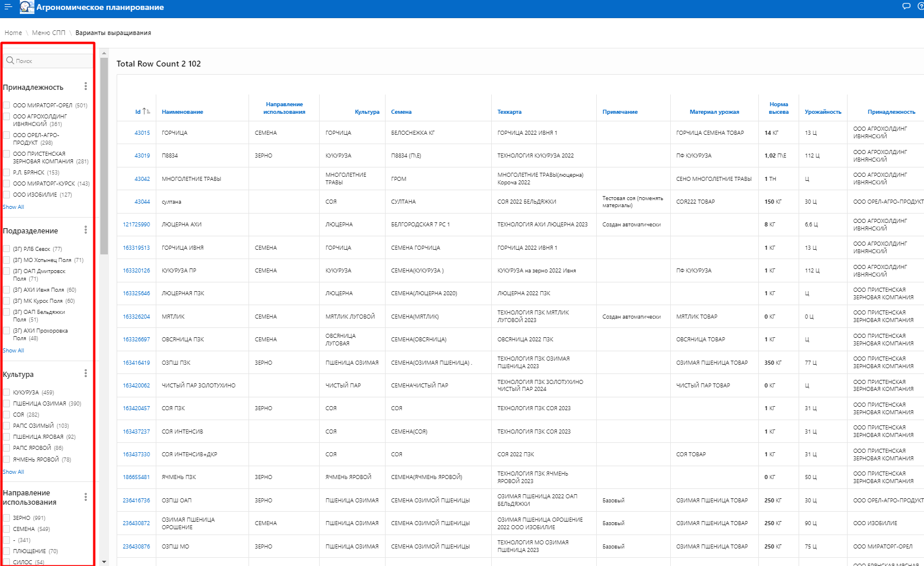Click the sidebar vertical scrollbar thumb
The width and height of the screenshot is (924, 566).
[104, 156]
